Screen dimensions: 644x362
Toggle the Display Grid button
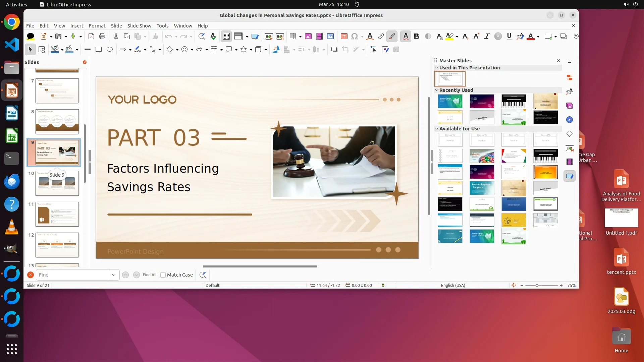pyautogui.click(x=226, y=37)
